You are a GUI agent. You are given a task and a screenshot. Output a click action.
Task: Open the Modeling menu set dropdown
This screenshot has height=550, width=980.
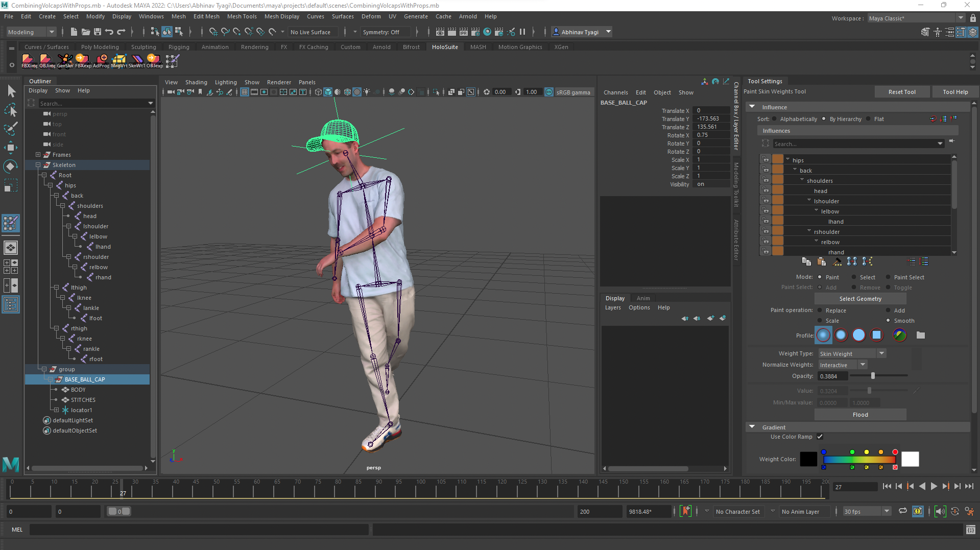coord(31,32)
